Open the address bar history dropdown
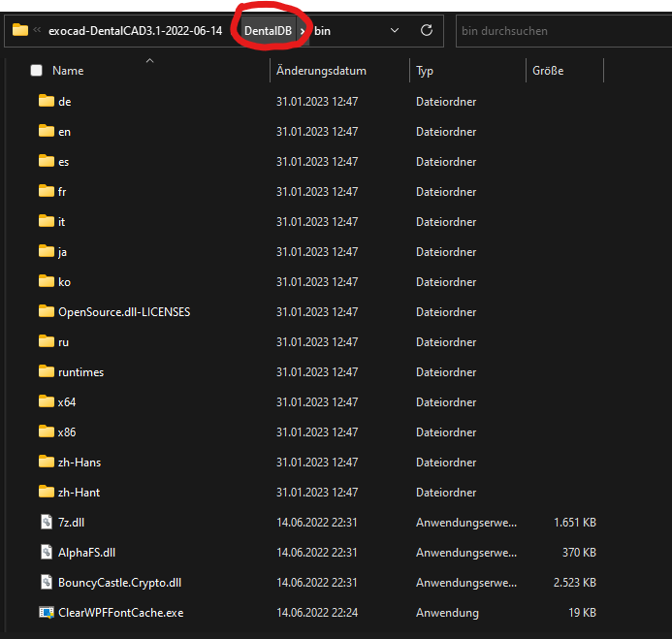Screen dimensions: 672x639 (395, 30)
